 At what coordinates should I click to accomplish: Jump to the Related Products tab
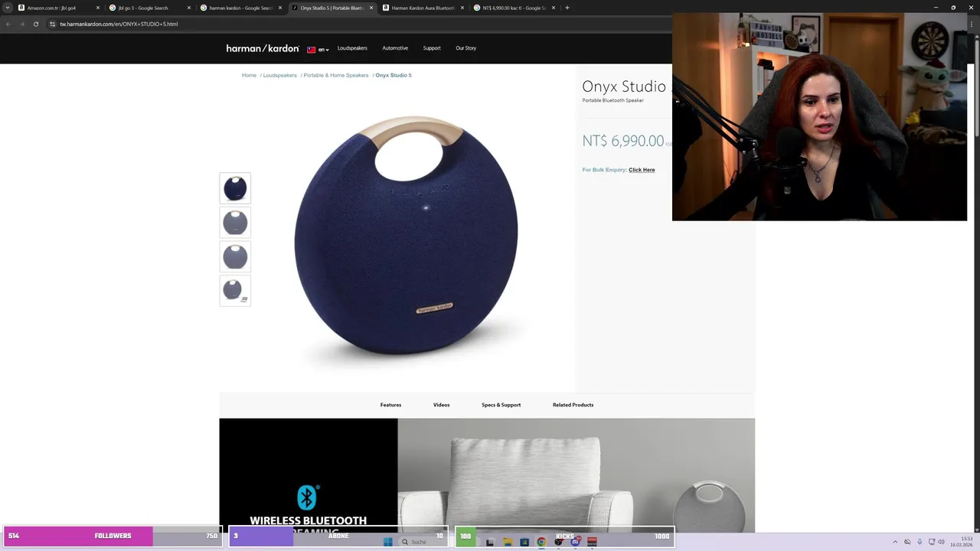coord(573,405)
